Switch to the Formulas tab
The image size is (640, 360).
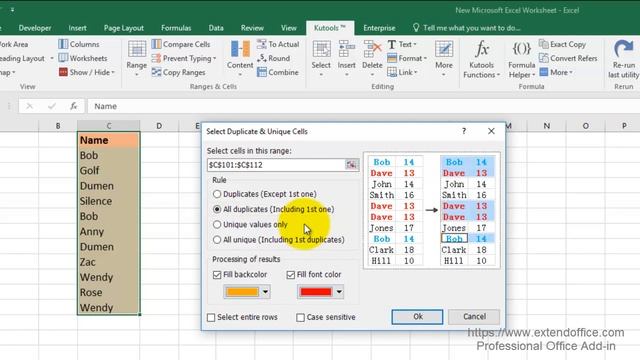pos(176,28)
